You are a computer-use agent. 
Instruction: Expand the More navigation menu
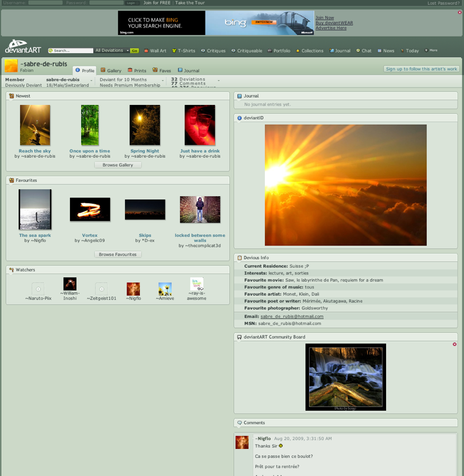click(431, 50)
